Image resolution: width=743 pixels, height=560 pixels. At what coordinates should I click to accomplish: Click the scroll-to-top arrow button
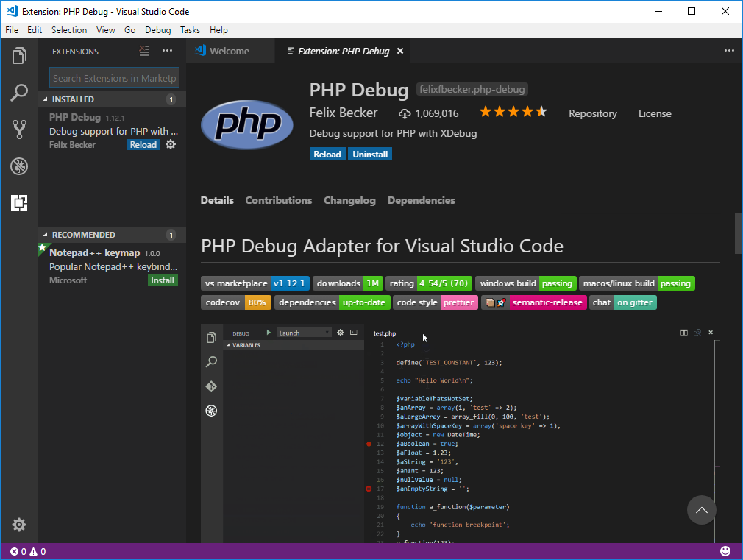[x=701, y=510]
